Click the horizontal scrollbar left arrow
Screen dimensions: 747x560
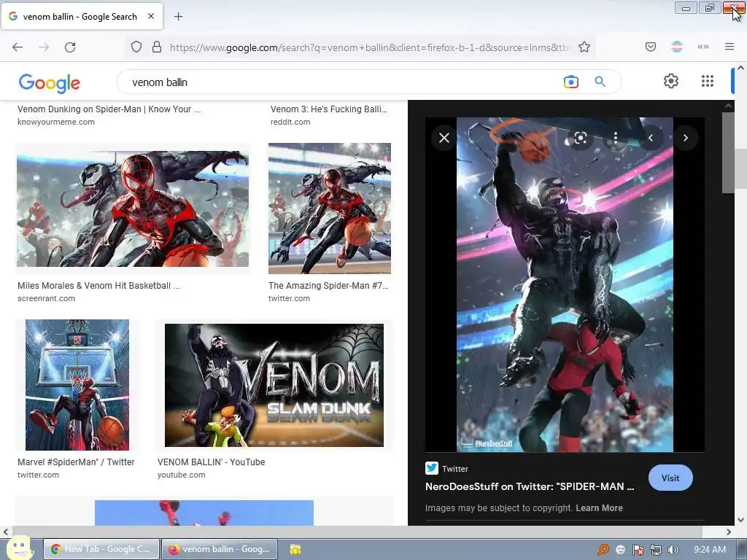click(x=5, y=532)
